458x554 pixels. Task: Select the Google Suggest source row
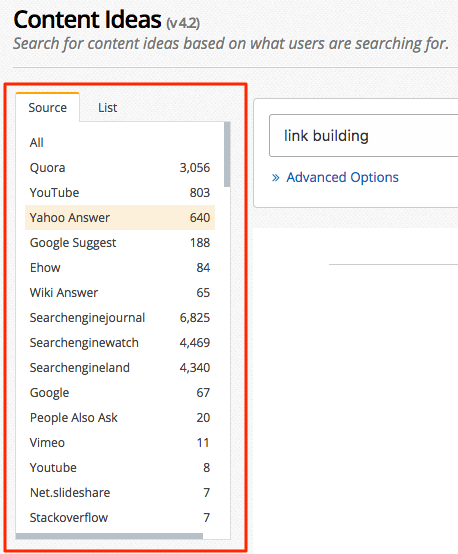point(120,243)
